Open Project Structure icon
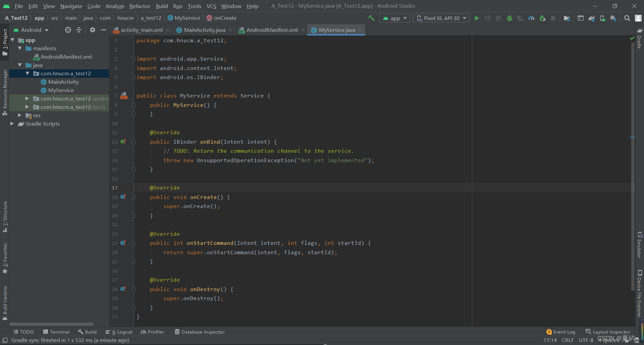 (x=567, y=18)
